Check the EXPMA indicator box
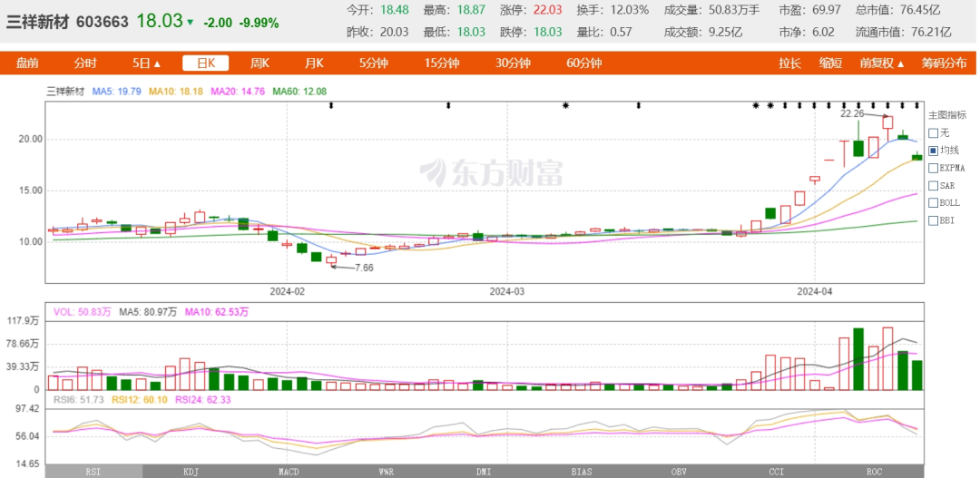Screen dimensions: 980x478 click(x=933, y=168)
